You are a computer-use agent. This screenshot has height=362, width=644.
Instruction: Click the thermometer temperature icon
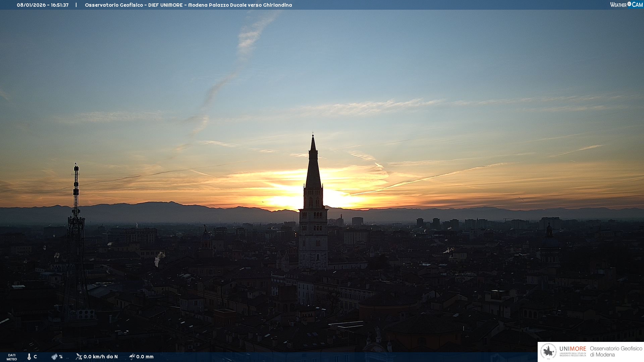coord(29,357)
